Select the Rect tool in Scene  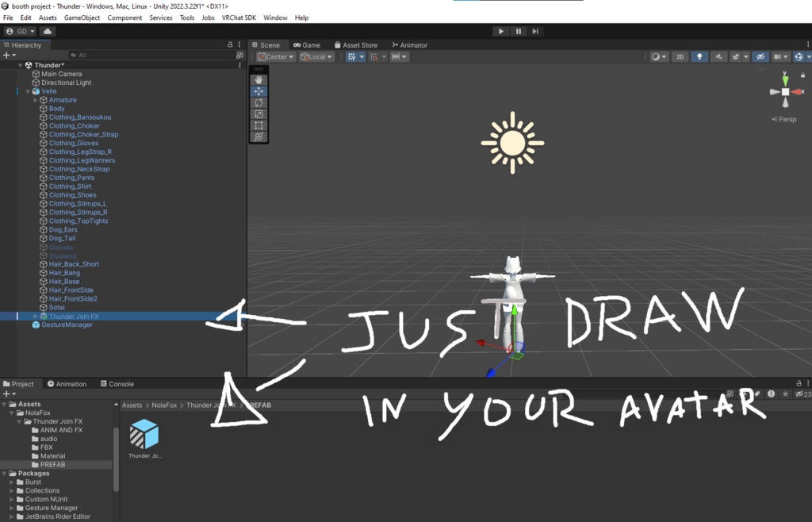259,125
